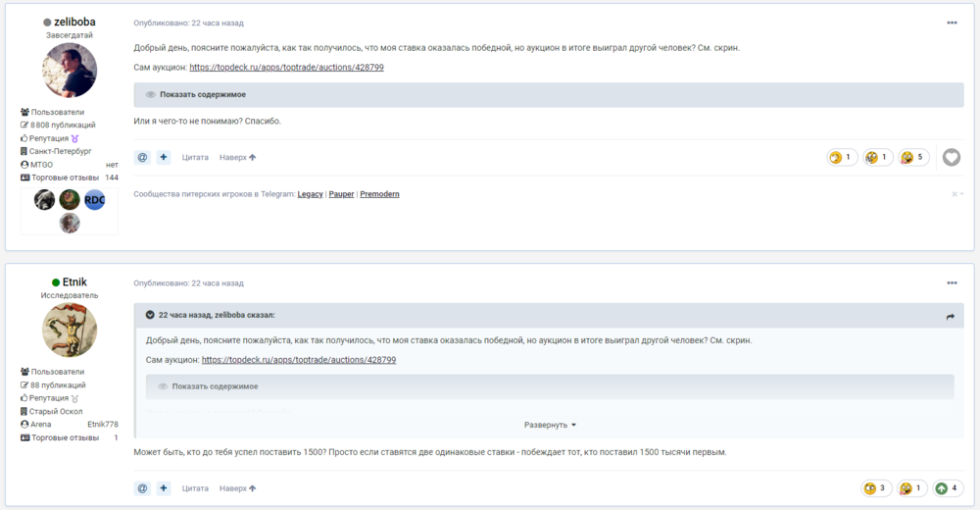Open Legacy Telegram community link
This screenshot has height=510, width=980.
click(310, 194)
